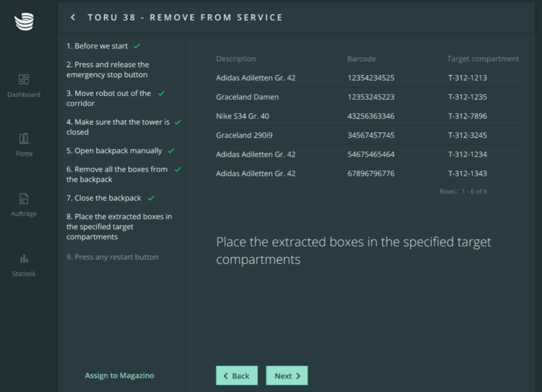
Task: Select step 8 Place the extracted boxes
Action: pyautogui.click(x=119, y=227)
